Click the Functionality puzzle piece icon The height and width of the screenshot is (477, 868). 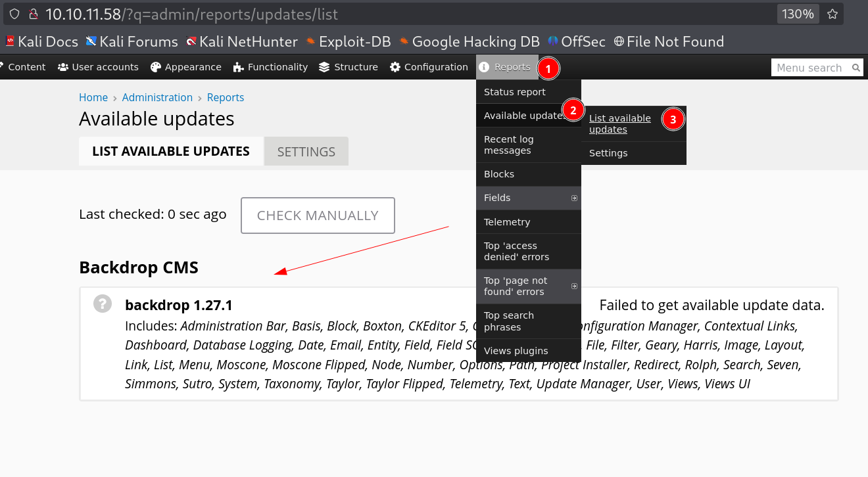click(239, 67)
